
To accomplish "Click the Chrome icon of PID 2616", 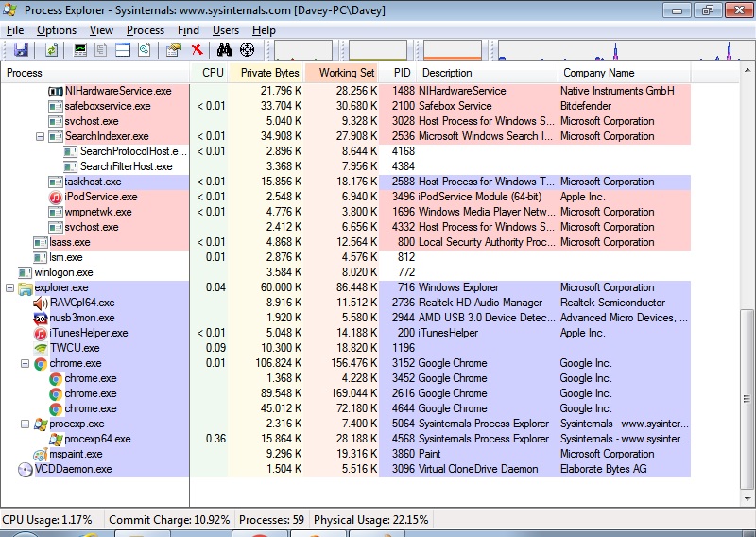I will point(56,393).
